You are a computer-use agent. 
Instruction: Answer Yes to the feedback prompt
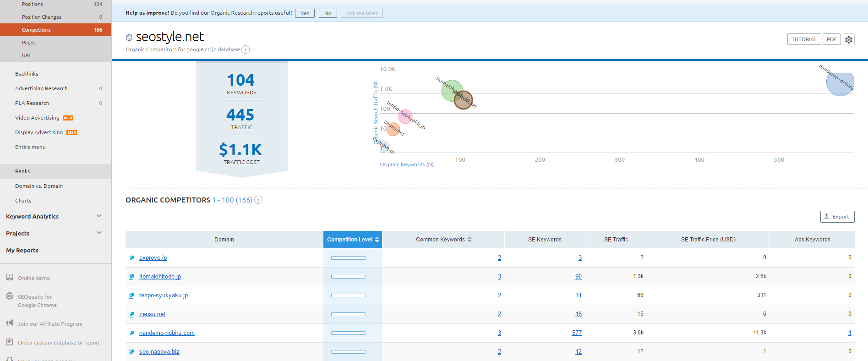305,13
